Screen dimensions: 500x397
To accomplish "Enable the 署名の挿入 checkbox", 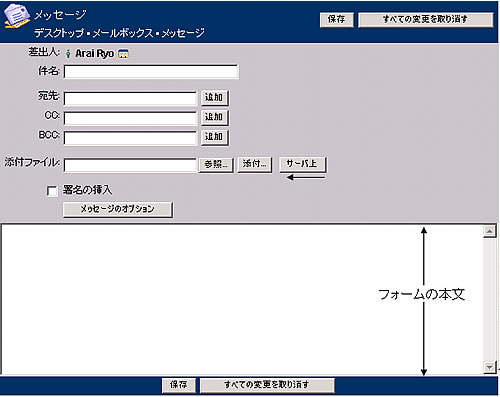I will click(x=52, y=191).
